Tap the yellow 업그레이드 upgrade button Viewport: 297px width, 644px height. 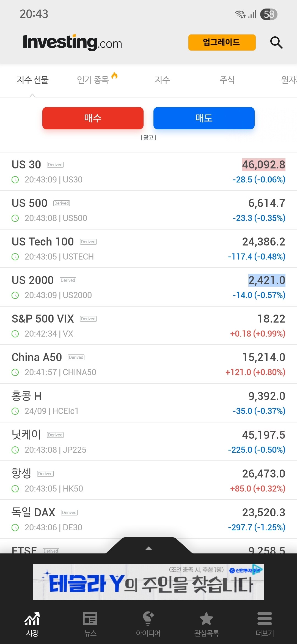point(222,42)
